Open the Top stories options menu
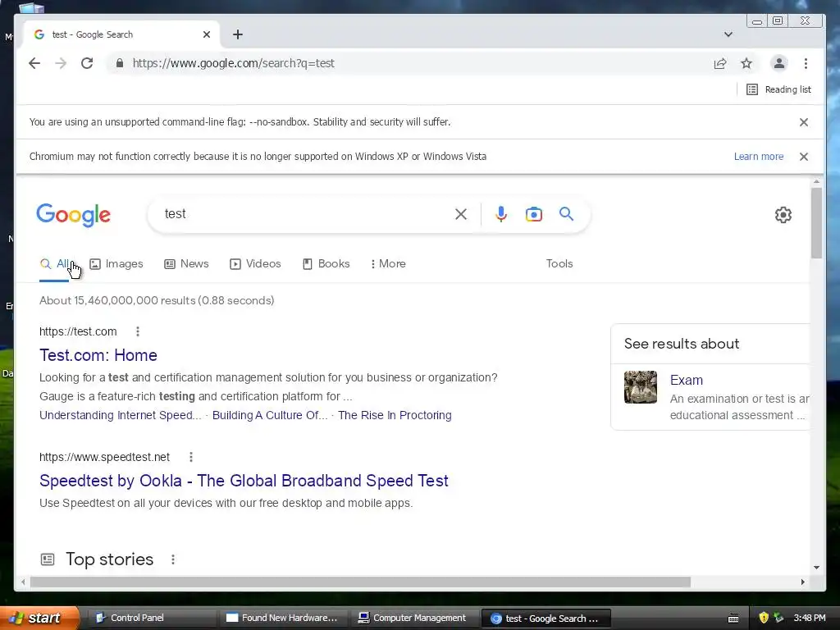 tap(173, 559)
